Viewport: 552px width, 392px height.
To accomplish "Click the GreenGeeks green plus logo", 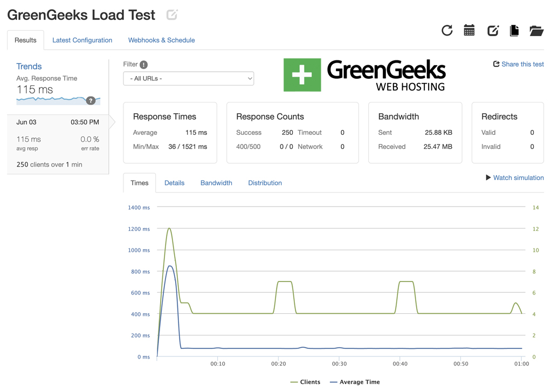I will [x=302, y=74].
